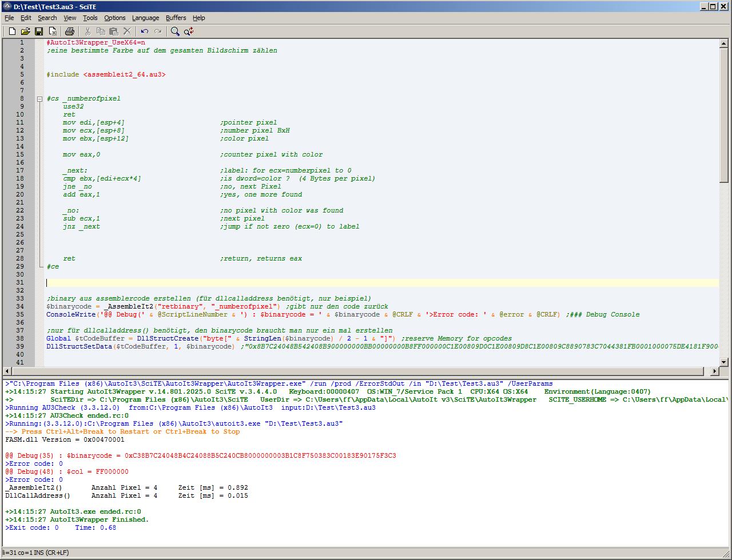The image size is (732, 560).
Task: Click the Paste clipboard toolbar icon
Action: pyautogui.click(x=114, y=31)
